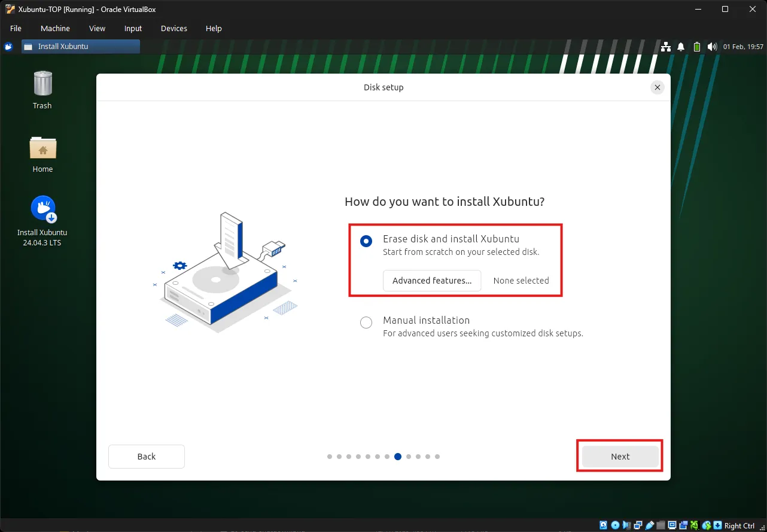The image size is (767, 532).
Task: Click the recording icon in VirtualBox status bar
Action: 684,525
